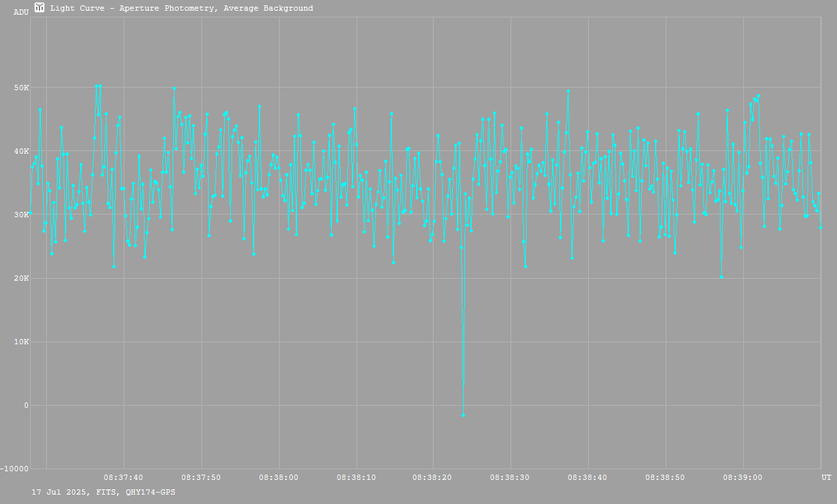Screen dimensions: 837x504
Task: Click the 08:38:20 time axis label
Action: click(x=433, y=477)
